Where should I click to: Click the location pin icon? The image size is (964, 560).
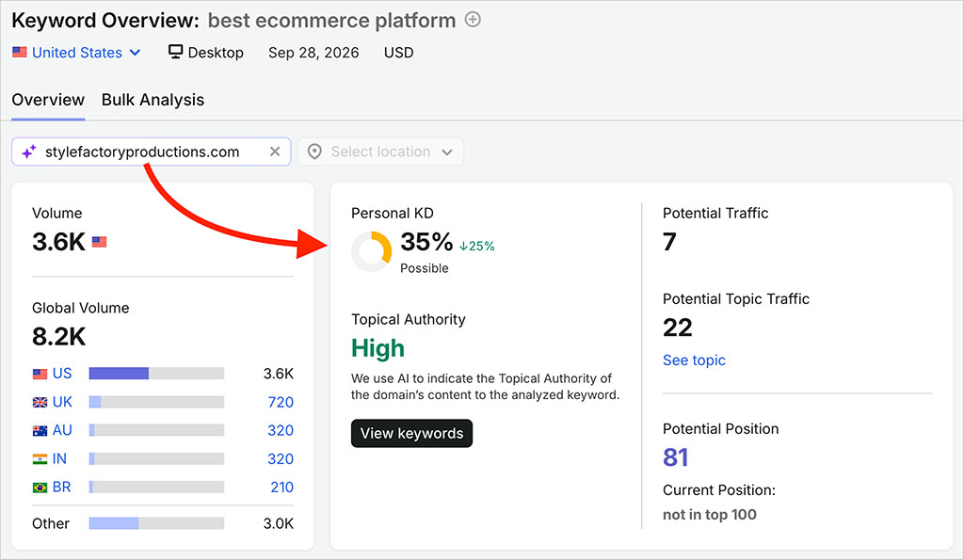[x=314, y=152]
